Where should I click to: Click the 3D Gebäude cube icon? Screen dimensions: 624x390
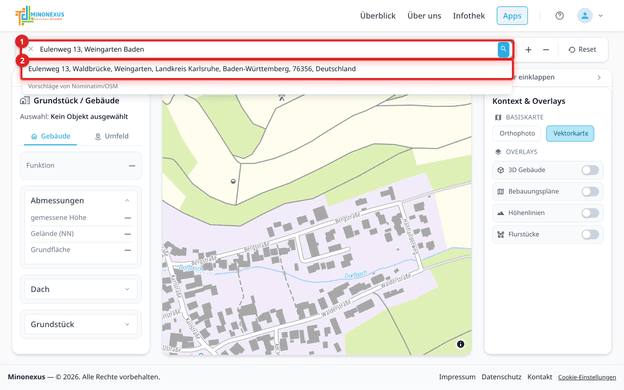click(x=501, y=170)
